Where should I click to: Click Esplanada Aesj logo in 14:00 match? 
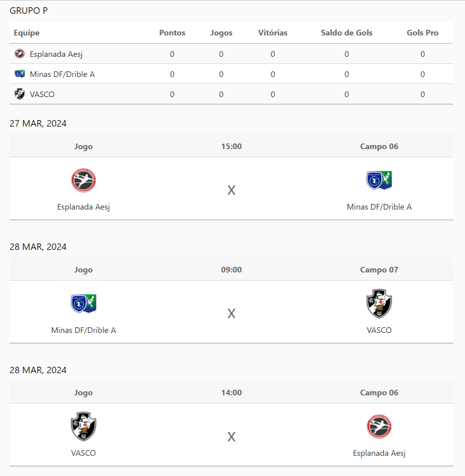(x=379, y=426)
